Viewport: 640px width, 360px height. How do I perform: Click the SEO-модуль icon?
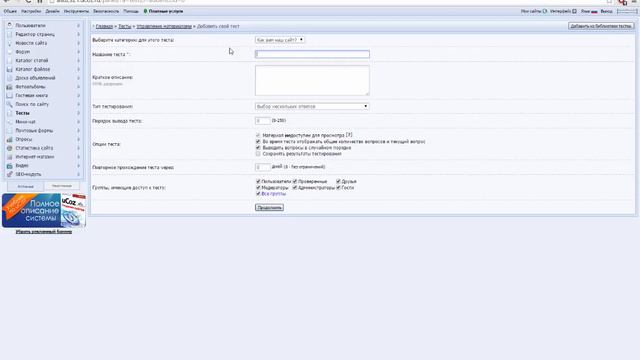tap(9, 174)
